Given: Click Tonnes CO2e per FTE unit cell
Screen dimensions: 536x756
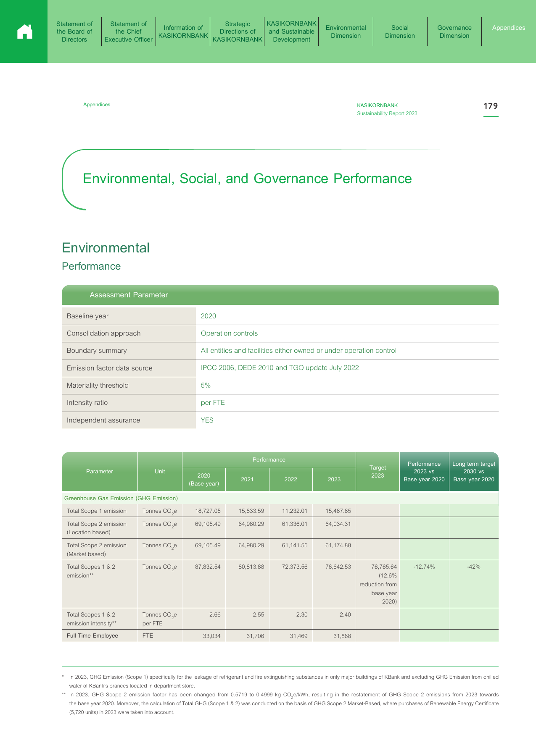Looking at the screenshot, I should (160, 619).
